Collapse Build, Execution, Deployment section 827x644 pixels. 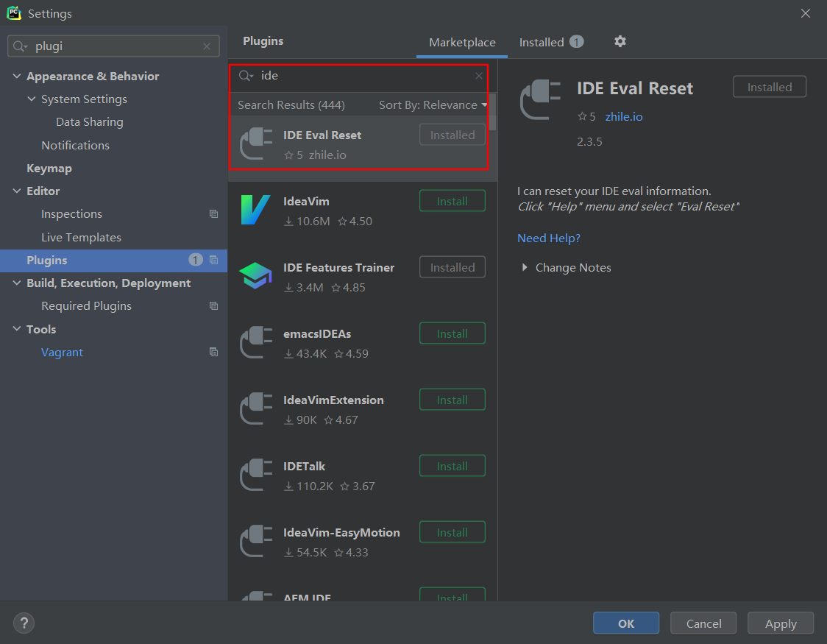click(17, 283)
